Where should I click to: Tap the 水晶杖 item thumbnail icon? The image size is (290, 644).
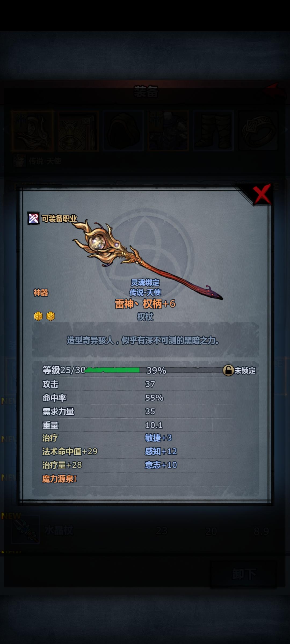pyautogui.click(x=25, y=530)
